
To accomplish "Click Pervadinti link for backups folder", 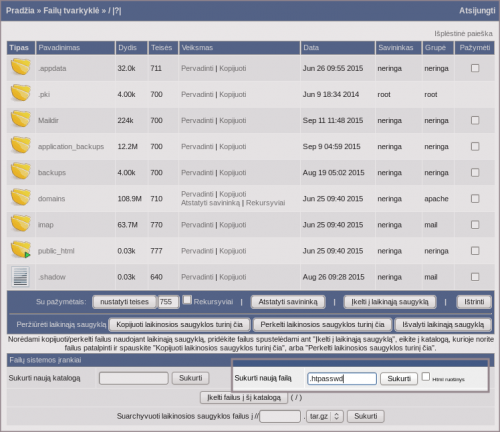I will [197, 173].
